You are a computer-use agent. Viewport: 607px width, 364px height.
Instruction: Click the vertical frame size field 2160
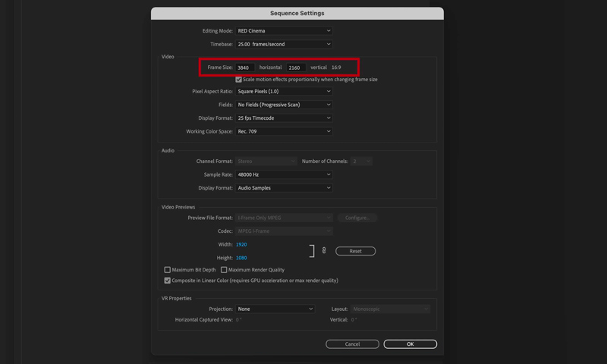296,67
